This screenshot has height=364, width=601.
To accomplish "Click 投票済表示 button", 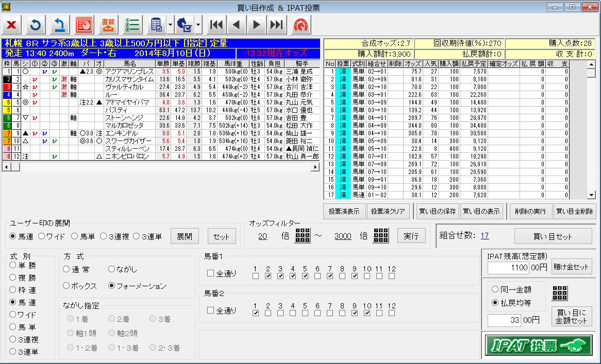I will [x=344, y=211].
